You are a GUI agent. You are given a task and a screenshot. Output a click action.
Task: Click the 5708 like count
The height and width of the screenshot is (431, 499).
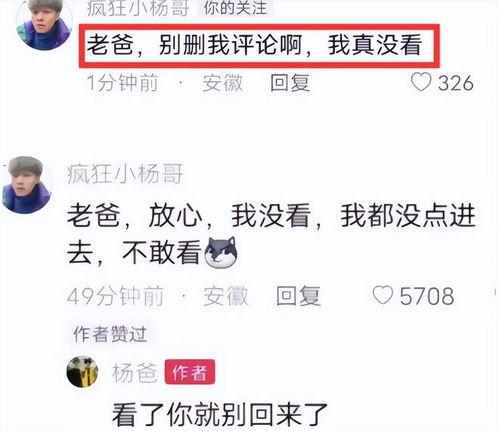pyautogui.click(x=427, y=296)
